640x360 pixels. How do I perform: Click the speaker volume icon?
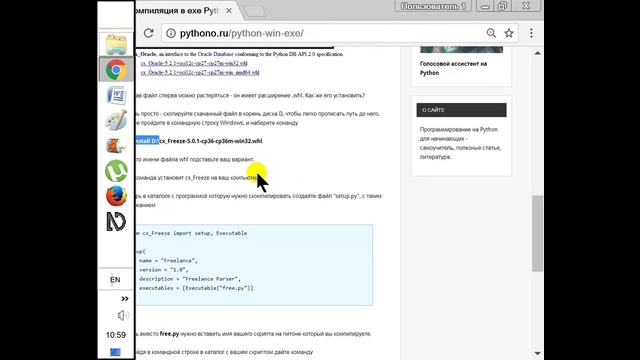pos(122,315)
